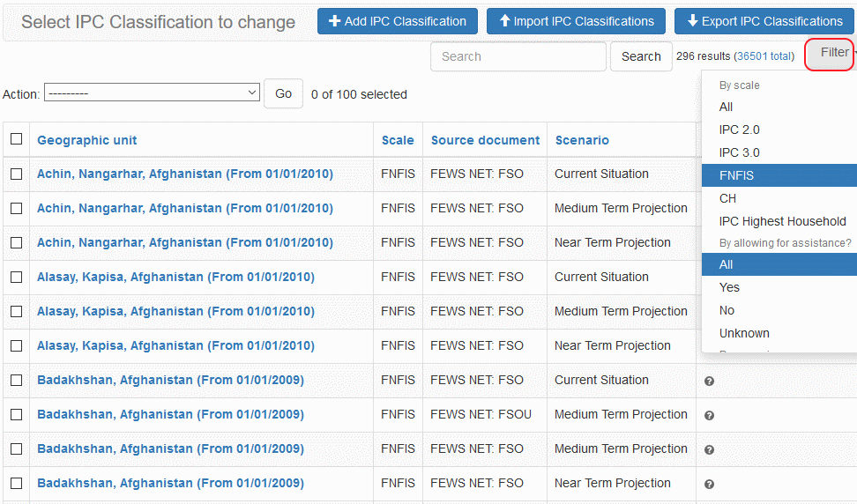This screenshot has height=504, width=857.
Task: Click the question mark icon in first Badakhshan row
Action: click(x=709, y=382)
